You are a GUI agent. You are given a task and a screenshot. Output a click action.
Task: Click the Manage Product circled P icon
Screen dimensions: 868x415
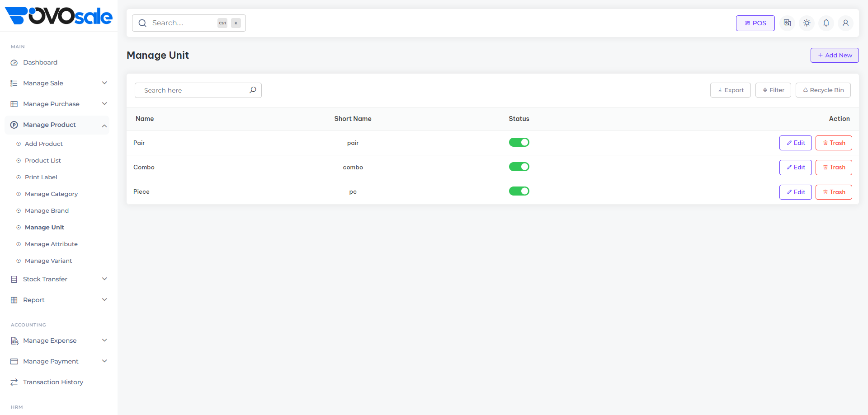pyautogui.click(x=14, y=125)
